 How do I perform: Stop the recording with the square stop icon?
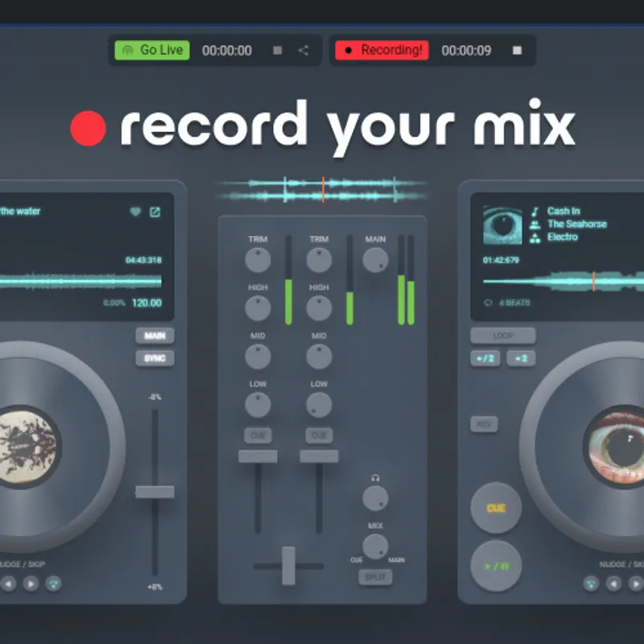pos(517,51)
